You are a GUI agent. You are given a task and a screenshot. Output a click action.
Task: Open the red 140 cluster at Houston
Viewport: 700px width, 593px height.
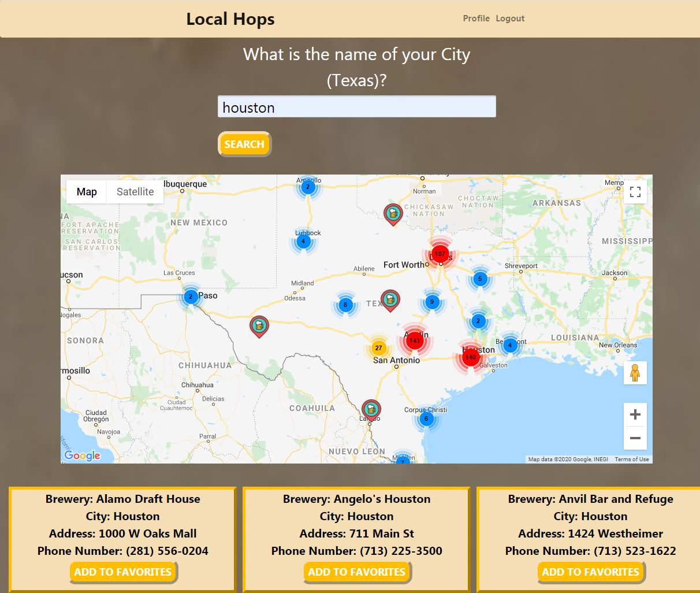click(471, 357)
